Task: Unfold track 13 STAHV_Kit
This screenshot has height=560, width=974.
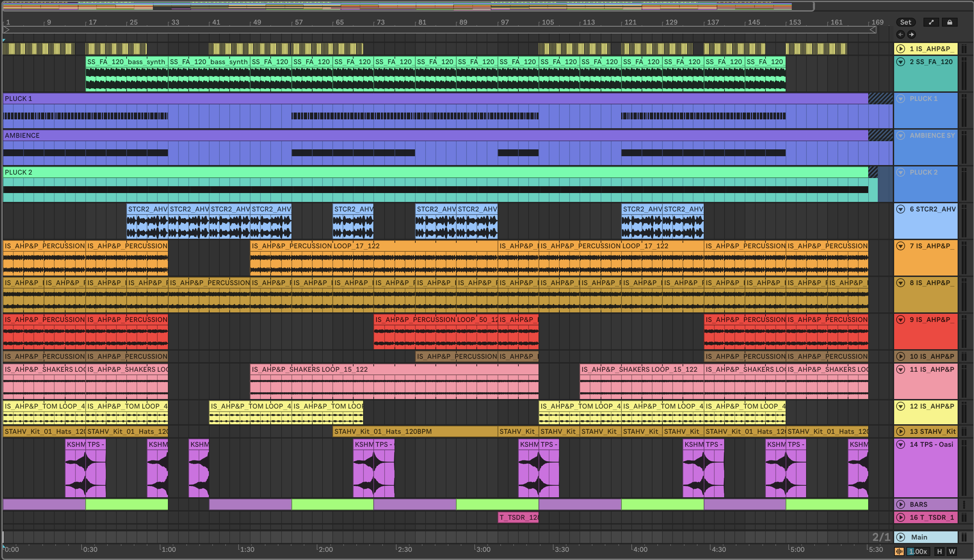Action: pos(901,431)
